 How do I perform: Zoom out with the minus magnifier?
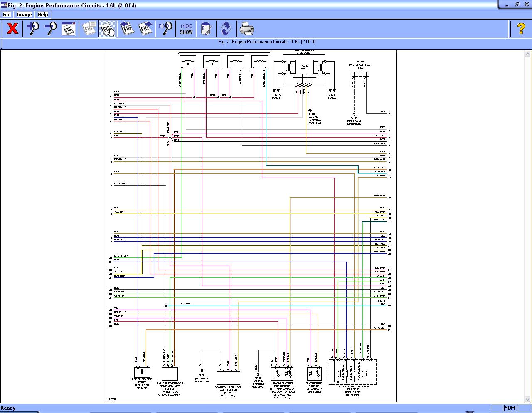pos(51,29)
